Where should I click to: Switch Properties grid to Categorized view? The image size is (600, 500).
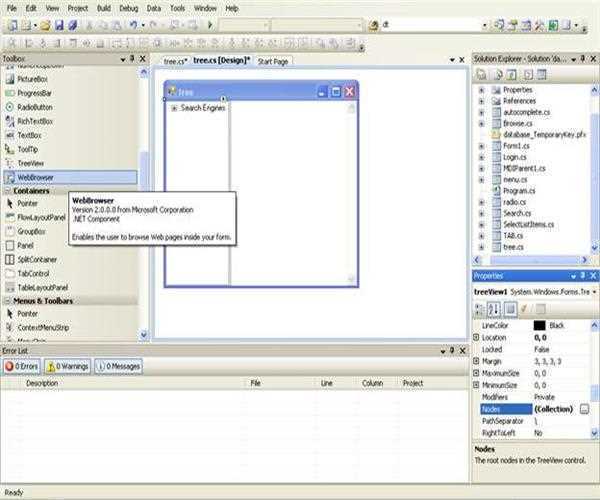point(479,309)
